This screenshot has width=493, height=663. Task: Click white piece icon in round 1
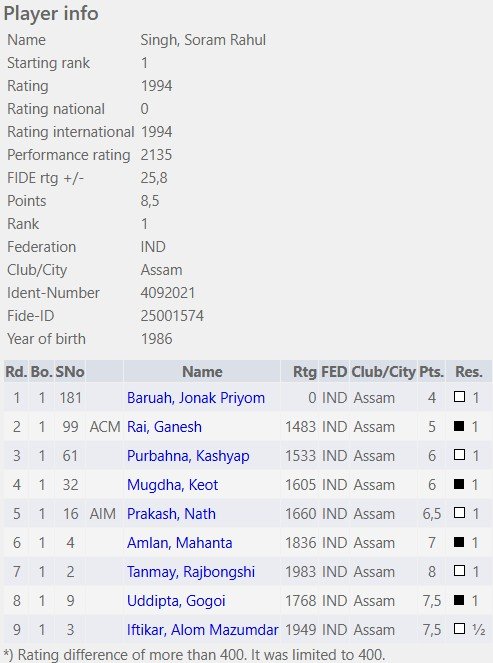(459, 397)
